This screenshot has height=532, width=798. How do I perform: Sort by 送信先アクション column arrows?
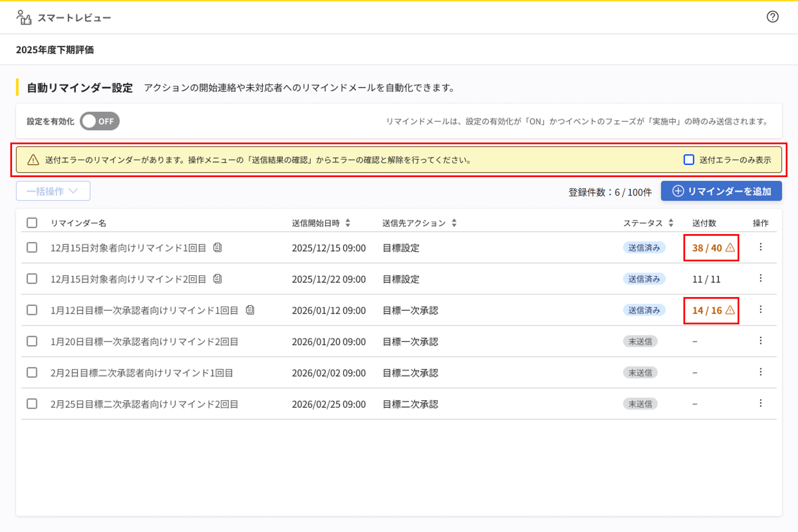tap(454, 223)
